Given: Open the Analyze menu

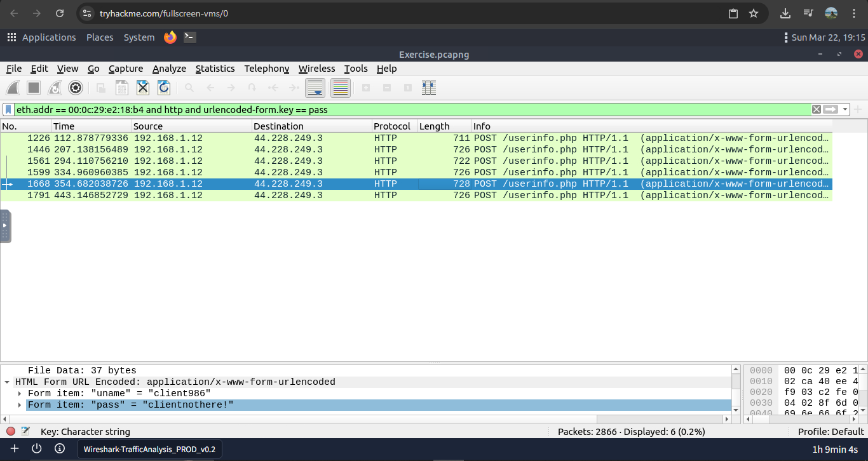Looking at the screenshot, I should pos(170,69).
